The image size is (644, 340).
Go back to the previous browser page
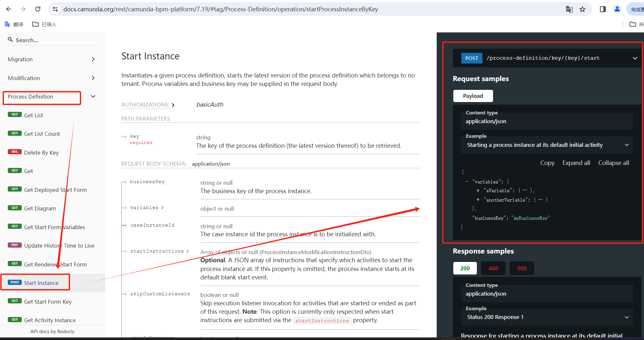pos(9,9)
